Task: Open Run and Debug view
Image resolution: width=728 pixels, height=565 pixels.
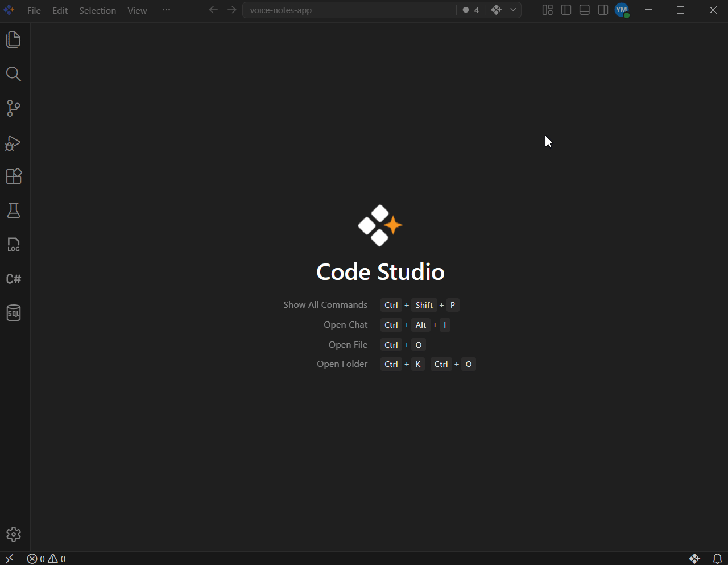Action: point(14,143)
